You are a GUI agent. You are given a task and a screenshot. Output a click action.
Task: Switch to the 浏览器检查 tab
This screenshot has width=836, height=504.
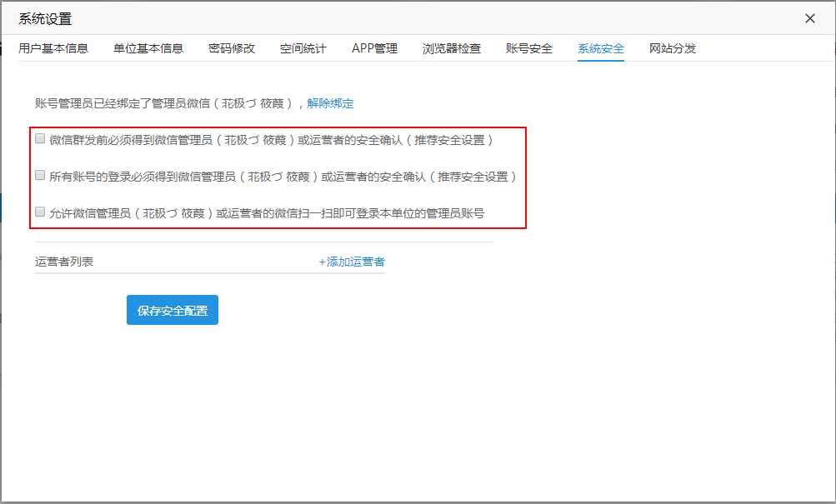pyautogui.click(x=452, y=48)
